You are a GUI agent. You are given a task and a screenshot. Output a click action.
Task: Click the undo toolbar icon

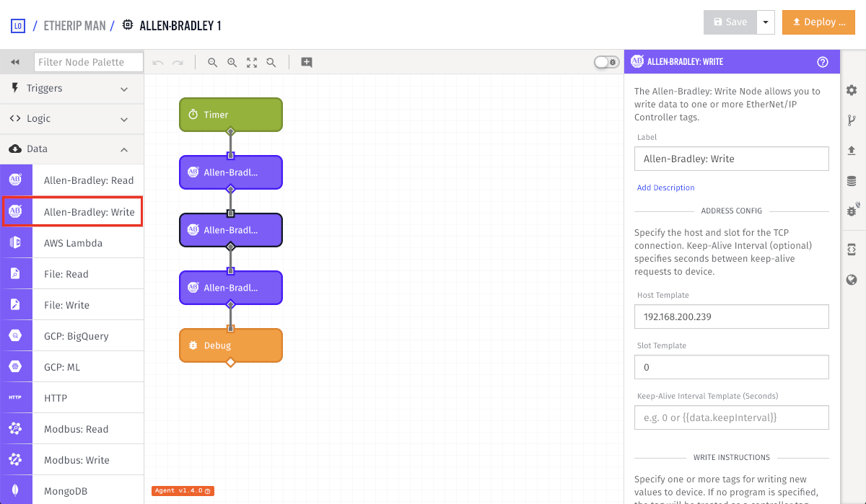click(x=158, y=63)
